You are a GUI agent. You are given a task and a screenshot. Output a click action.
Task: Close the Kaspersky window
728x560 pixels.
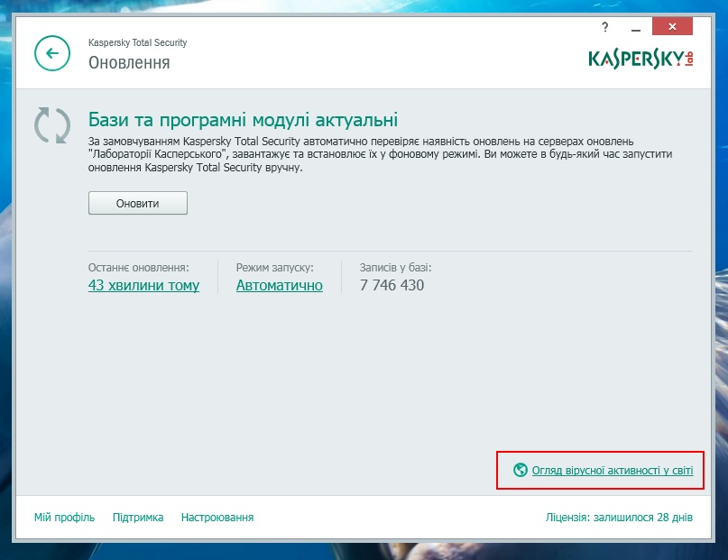pos(672,26)
